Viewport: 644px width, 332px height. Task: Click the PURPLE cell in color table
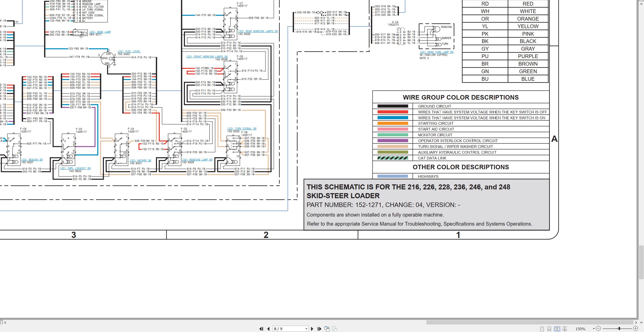528,56
